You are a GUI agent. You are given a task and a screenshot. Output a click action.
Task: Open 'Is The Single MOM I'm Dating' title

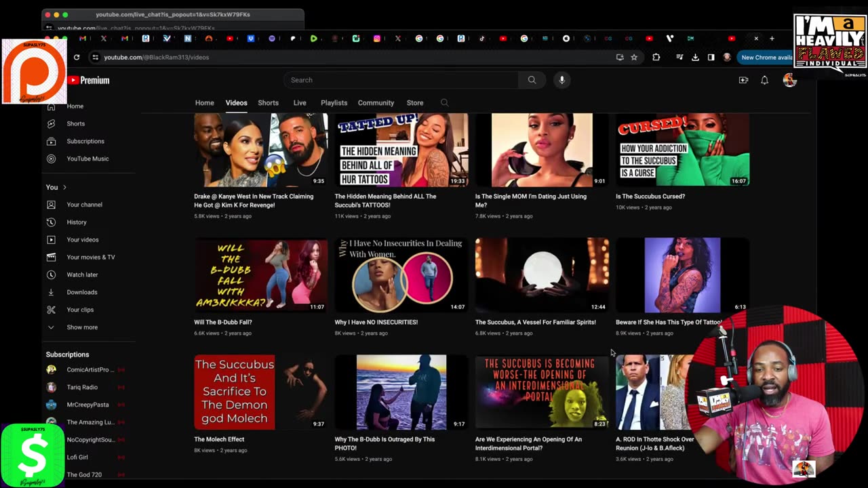click(531, 201)
